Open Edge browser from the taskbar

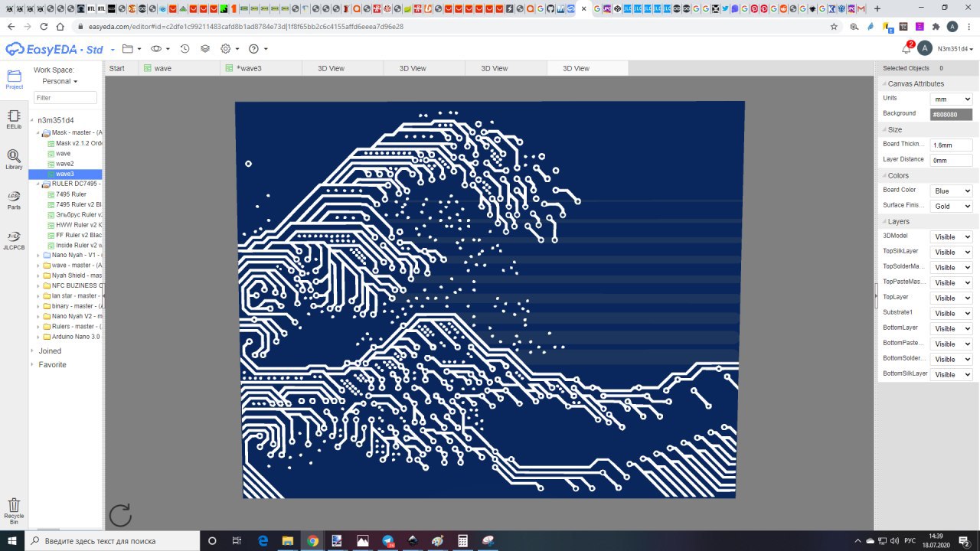pyautogui.click(x=263, y=540)
